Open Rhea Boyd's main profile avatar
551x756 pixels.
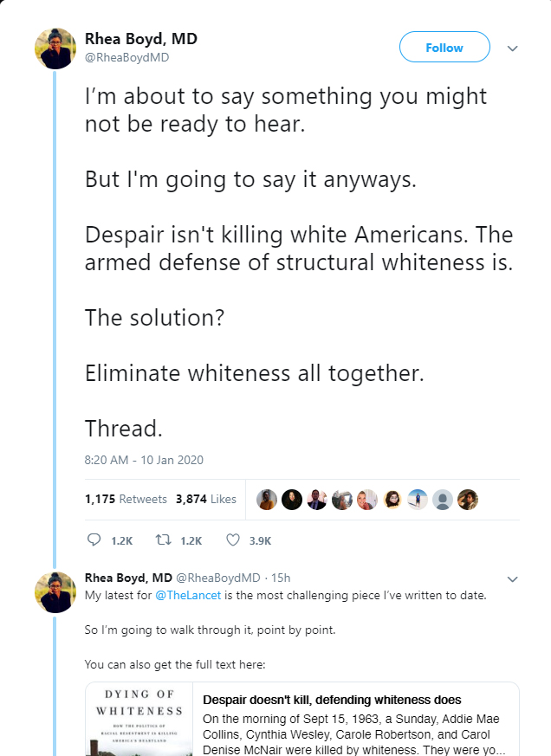point(55,48)
